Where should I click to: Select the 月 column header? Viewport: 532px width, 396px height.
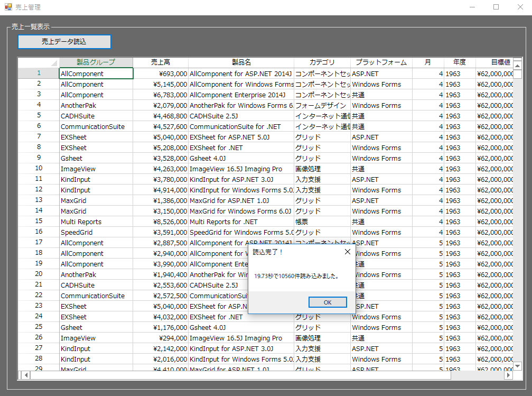point(428,62)
